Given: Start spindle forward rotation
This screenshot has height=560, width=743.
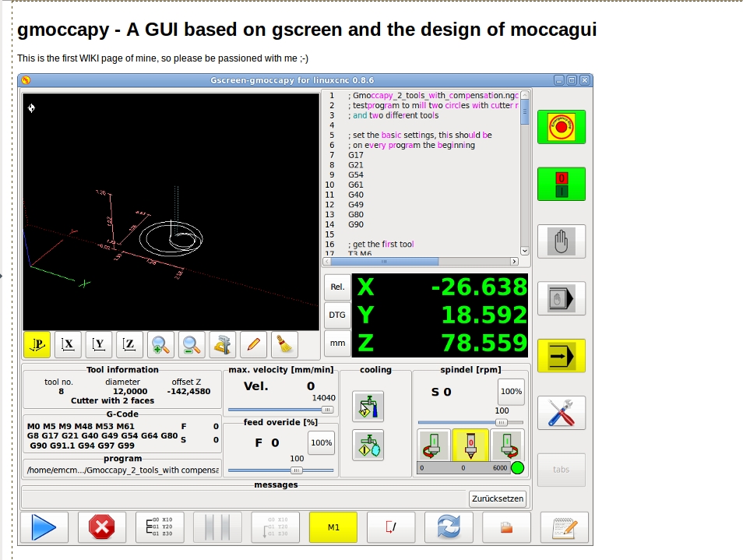Looking at the screenshot, I should coord(508,445).
